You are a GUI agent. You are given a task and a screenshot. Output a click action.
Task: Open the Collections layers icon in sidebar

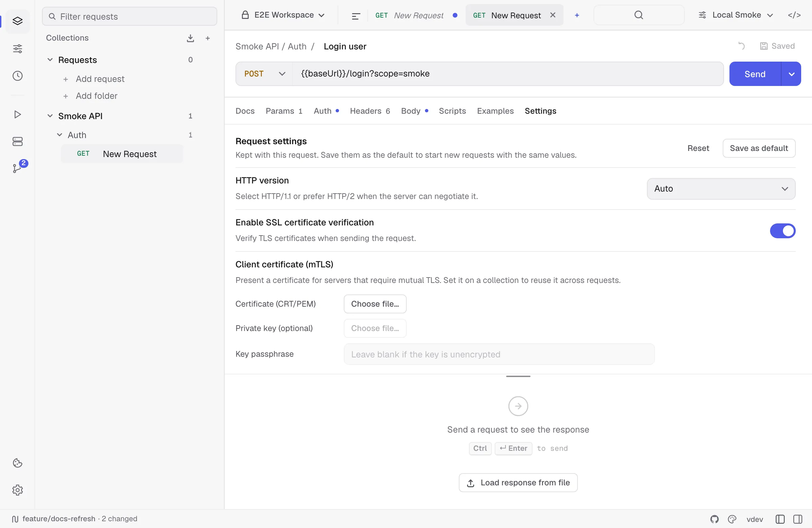pos(17,21)
